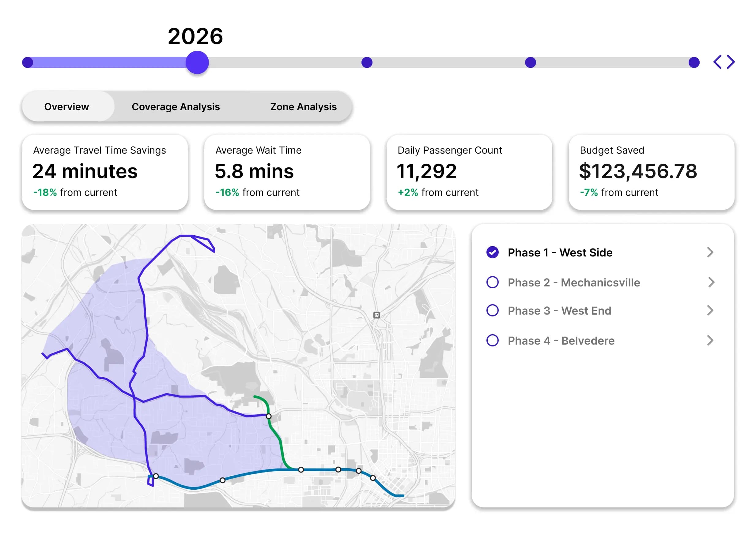Click the left arrow beside the timeline slider
The width and height of the screenshot is (756, 538).
717,61
